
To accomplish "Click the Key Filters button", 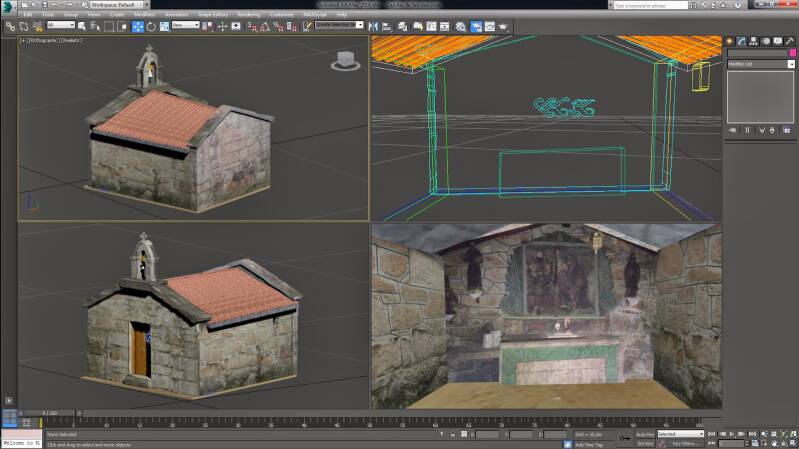I will 685,443.
